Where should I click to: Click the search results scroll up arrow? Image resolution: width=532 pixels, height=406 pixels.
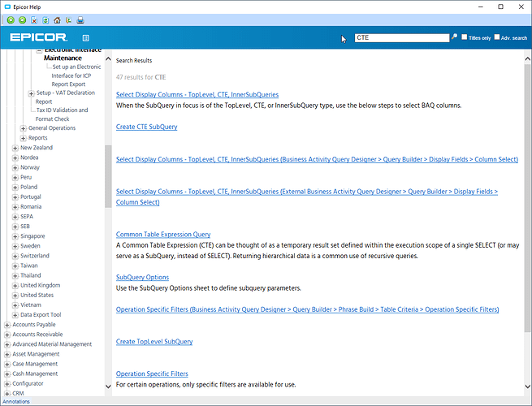(x=528, y=59)
